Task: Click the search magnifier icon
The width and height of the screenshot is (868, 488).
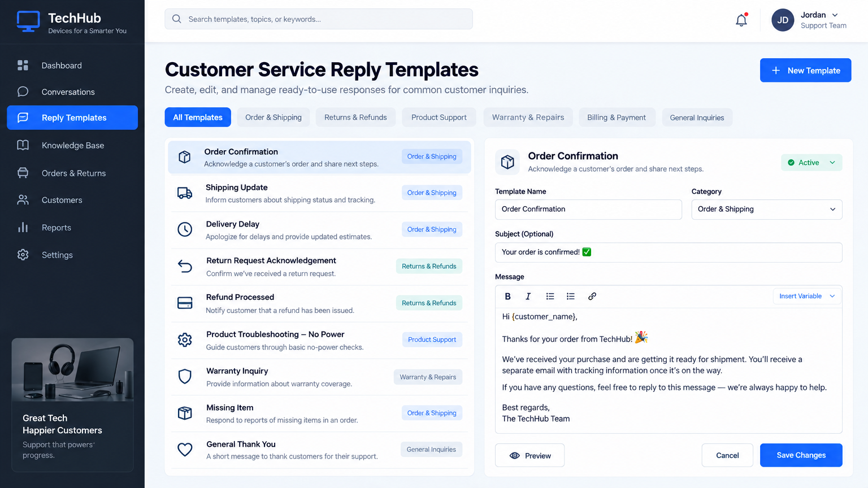Action: click(x=176, y=19)
